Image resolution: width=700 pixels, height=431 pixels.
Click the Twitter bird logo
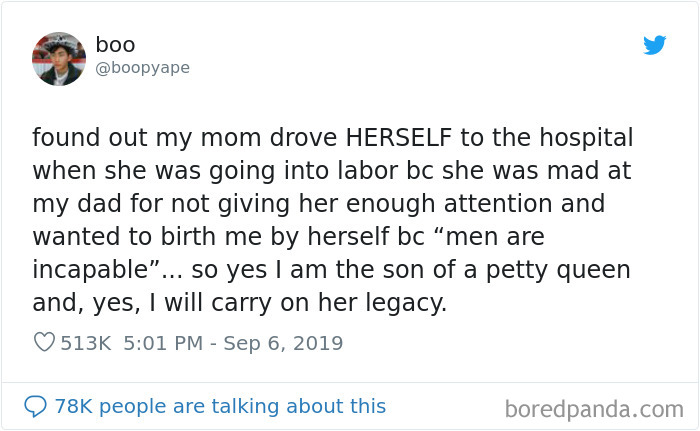[x=654, y=45]
